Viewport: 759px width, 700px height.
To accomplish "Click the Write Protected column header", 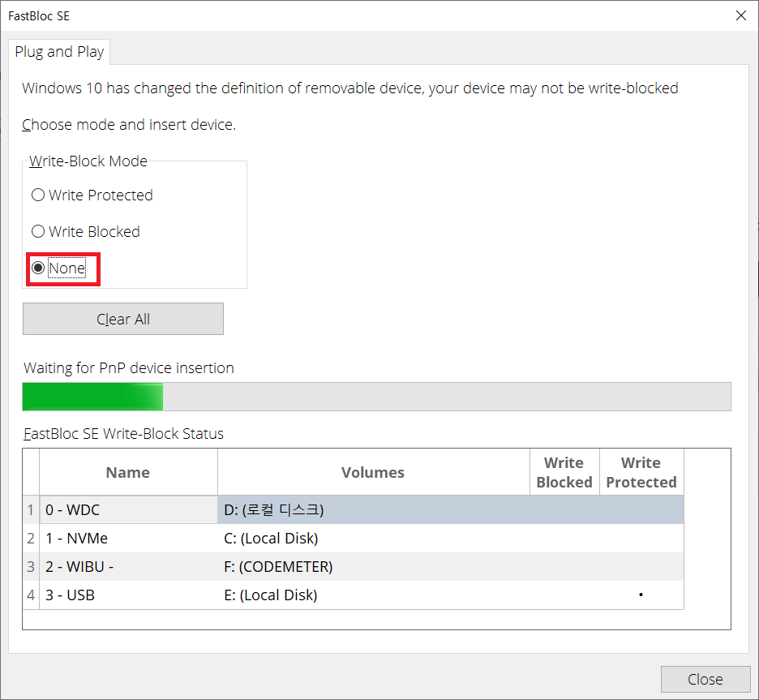I will click(x=641, y=473).
